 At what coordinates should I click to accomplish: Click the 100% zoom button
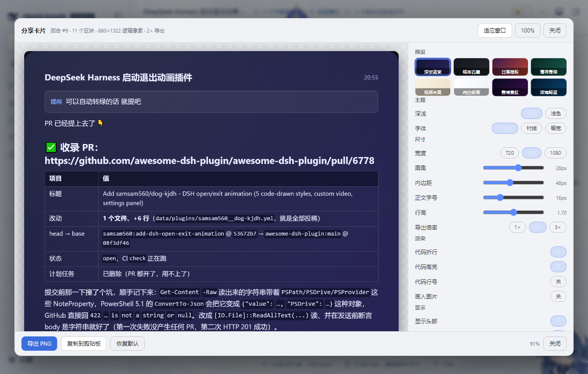(528, 31)
